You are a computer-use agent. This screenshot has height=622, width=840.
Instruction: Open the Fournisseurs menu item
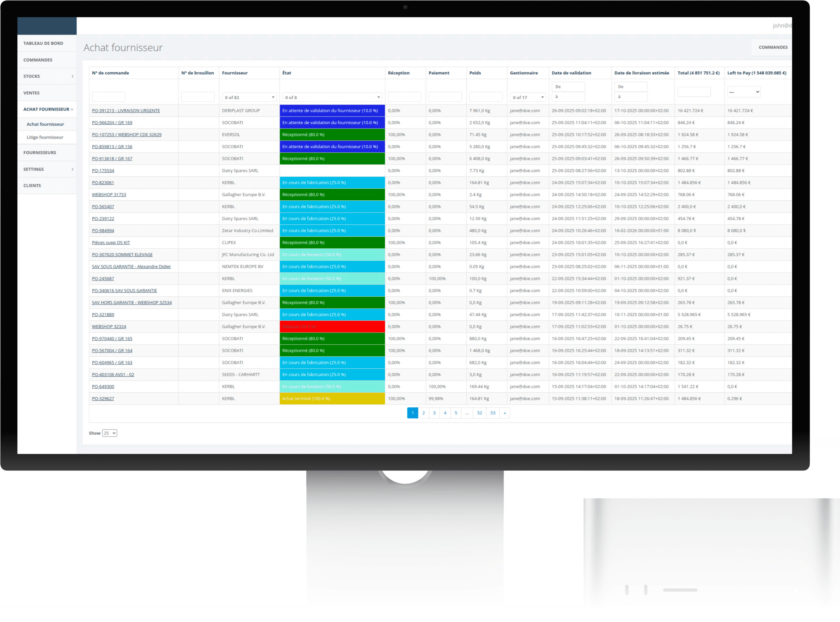pyautogui.click(x=39, y=153)
